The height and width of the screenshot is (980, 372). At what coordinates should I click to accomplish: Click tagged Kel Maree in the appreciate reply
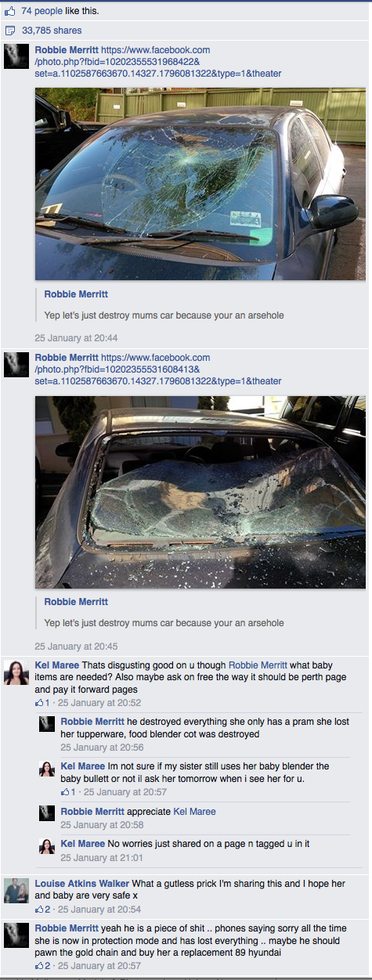click(x=194, y=812)
